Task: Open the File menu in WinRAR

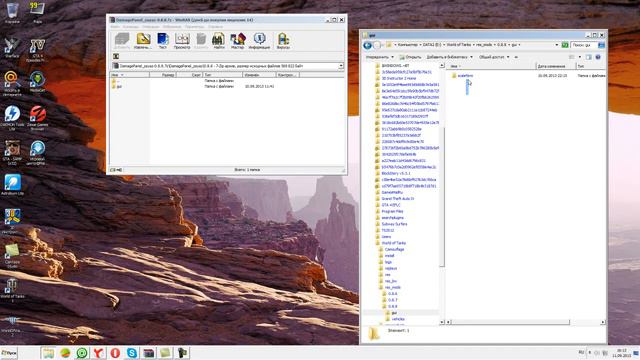Action: pos(115,27)
